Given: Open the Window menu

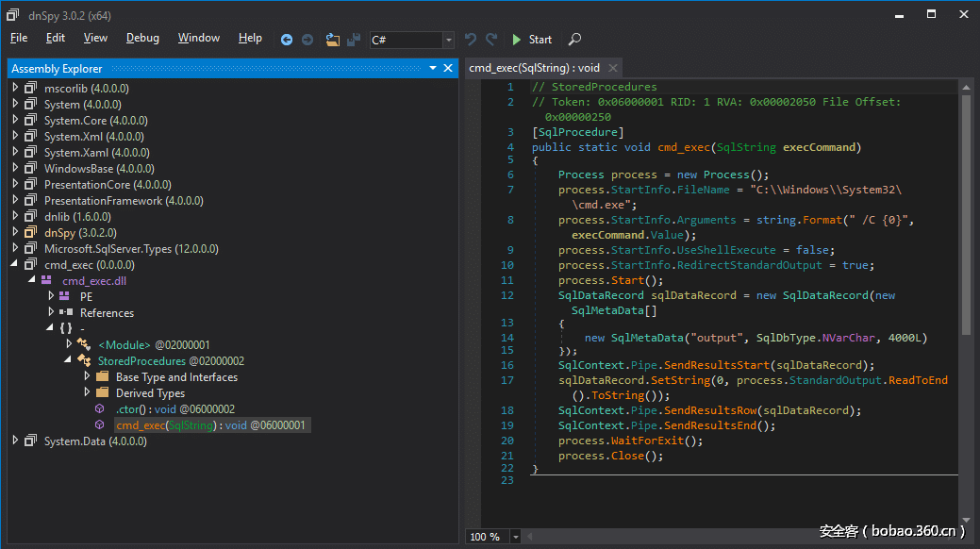Looking at the screenshot, I should [x=198, y=38].
